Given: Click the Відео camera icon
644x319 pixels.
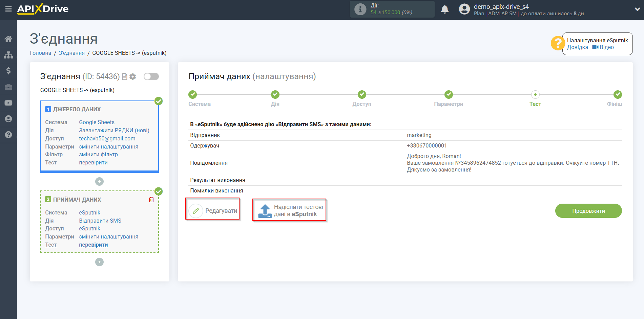Looking at the screenshot, I should coord(595,47).
